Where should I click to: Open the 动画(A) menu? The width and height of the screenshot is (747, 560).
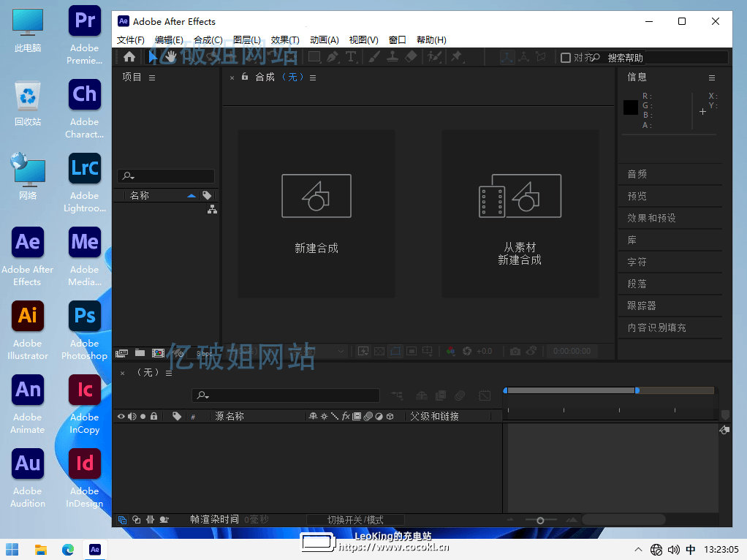coord(324,40)
